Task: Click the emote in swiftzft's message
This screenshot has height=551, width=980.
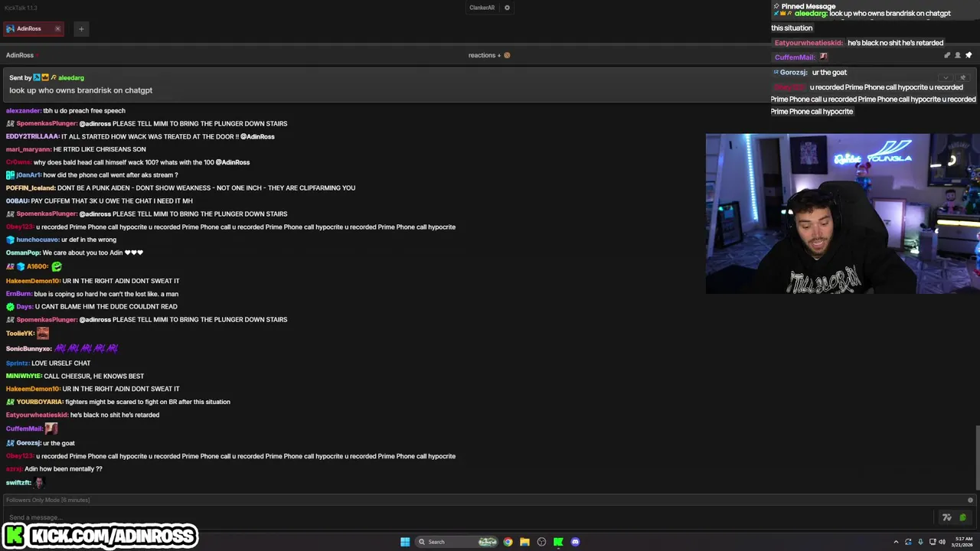Action: [x=39, y=482]
